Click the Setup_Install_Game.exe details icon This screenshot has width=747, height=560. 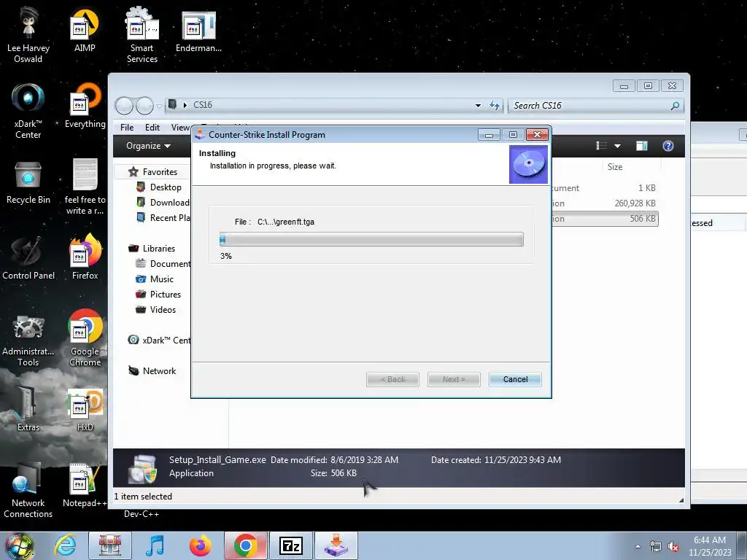pos(142,468)
